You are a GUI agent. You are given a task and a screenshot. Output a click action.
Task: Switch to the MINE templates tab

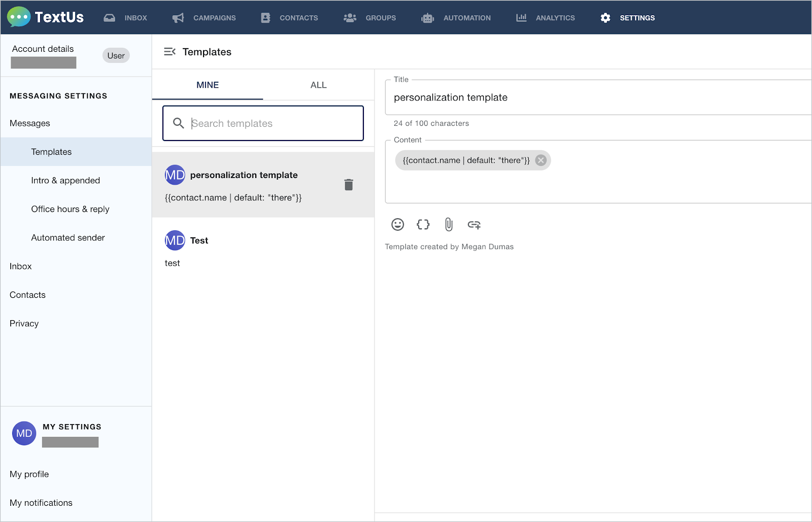click(x=207, y=85)
